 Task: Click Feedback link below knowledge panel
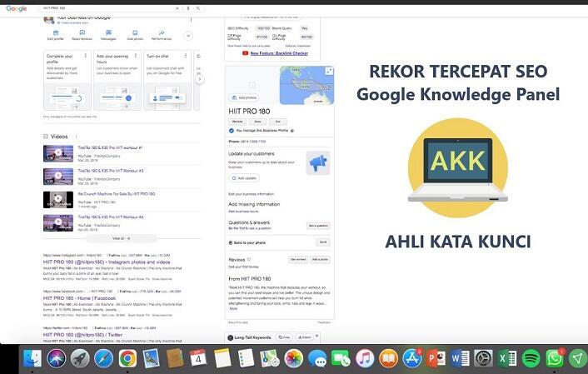click(324, 322)
